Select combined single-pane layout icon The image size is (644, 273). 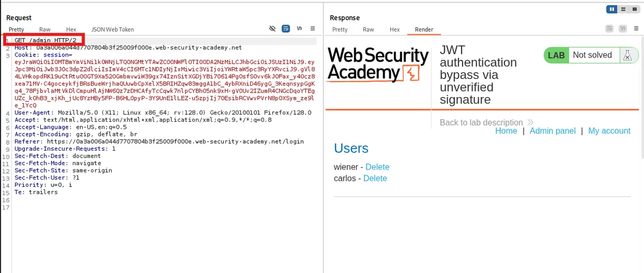coord(634,9)
